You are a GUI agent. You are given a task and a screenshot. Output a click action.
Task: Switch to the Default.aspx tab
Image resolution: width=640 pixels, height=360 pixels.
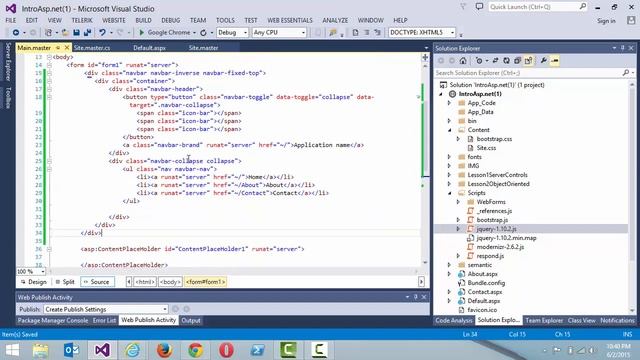[149, 48]
